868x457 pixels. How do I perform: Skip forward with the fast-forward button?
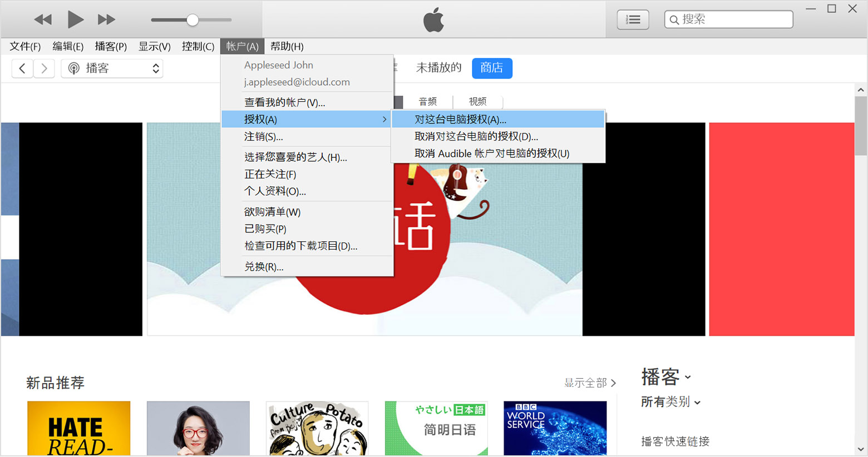pos(106,20)
